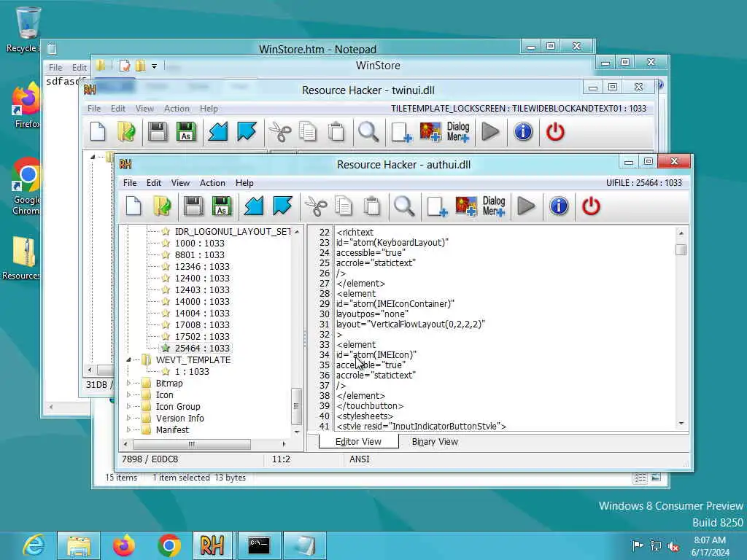747x560 pixels.
Task: Open Action menu in twinui.dll window
Action: (177, 109)
